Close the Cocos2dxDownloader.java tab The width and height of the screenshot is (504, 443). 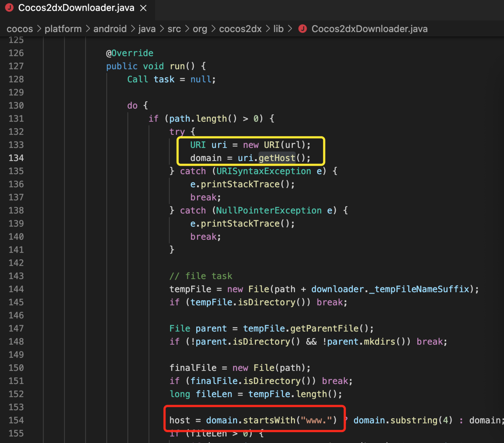coord(143,8)
